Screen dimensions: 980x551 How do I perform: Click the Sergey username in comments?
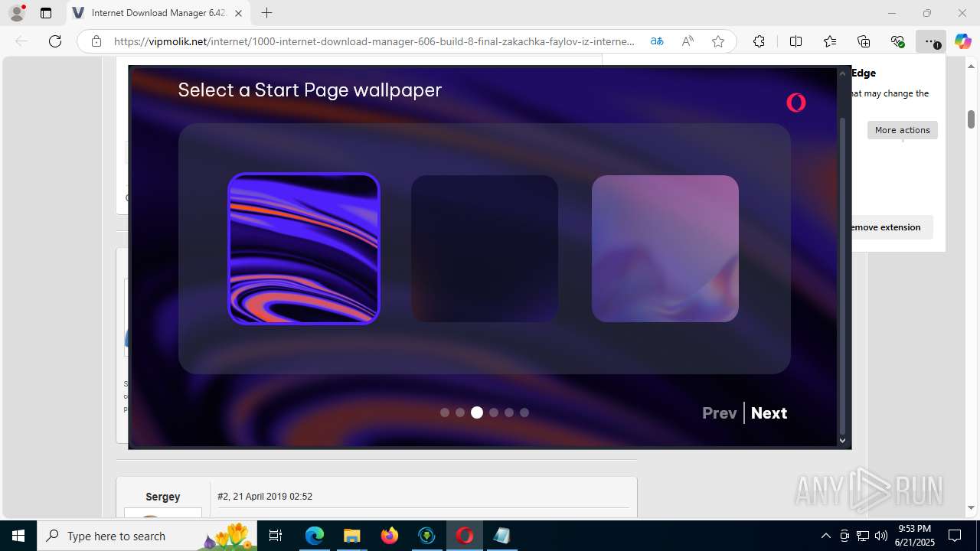pos(163,497)
